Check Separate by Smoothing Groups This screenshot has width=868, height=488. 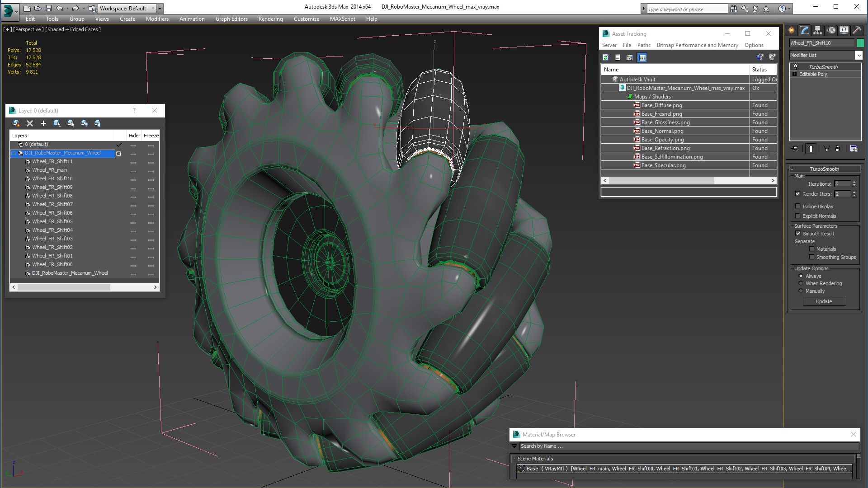coord(812,257)
